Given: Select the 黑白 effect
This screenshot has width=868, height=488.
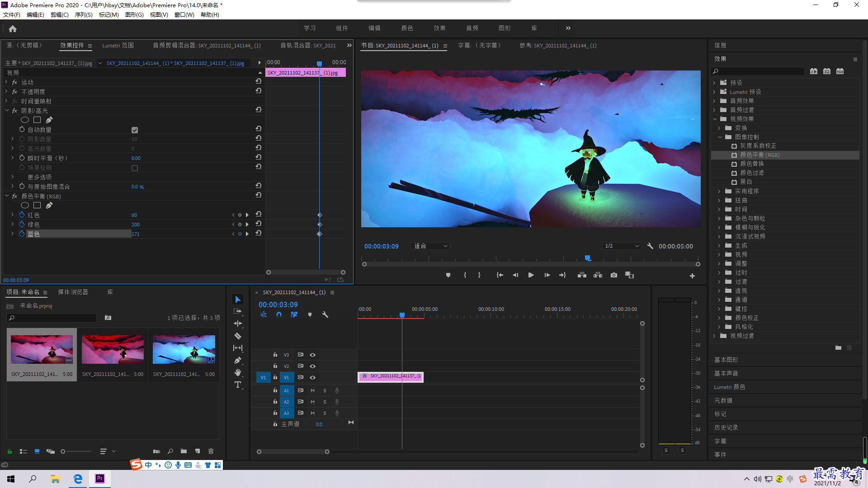Looking at the screenshot, I should pyautogui.click(x=746, y=182).
